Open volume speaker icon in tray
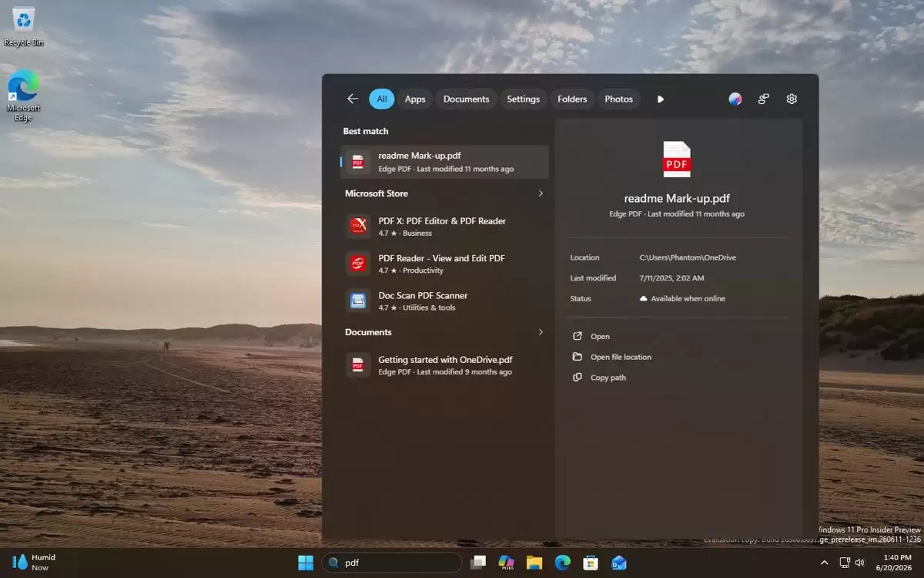The height and width of the screenshot is (578, 924). [859, 563]
